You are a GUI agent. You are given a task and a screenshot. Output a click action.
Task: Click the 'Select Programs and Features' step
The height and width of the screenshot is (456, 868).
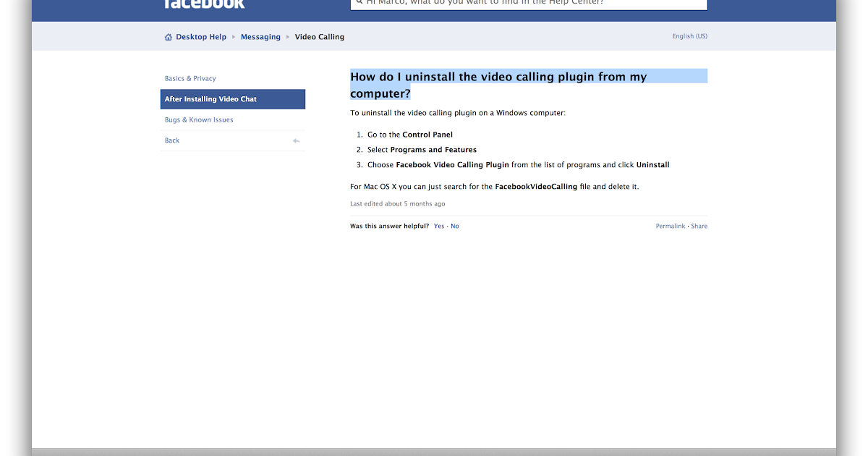422,150
